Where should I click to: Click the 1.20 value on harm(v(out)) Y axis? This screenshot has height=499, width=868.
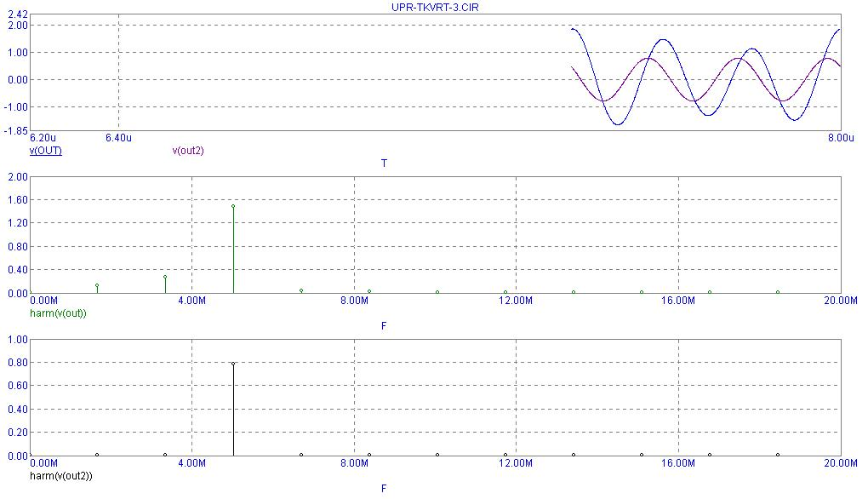pos(18,223)
